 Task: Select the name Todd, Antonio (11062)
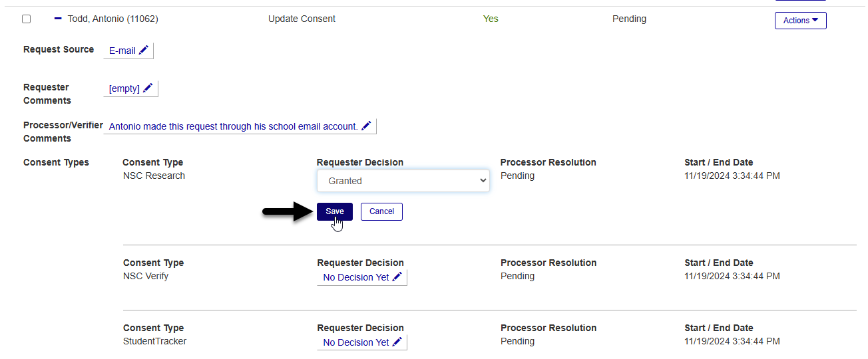(113, 19)
